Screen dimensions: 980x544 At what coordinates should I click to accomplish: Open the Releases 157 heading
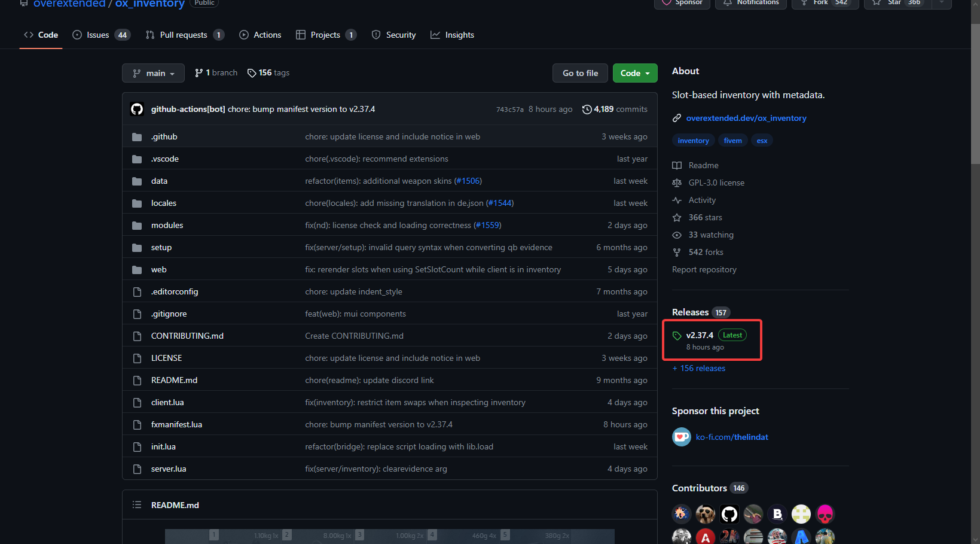coord(701,312)
